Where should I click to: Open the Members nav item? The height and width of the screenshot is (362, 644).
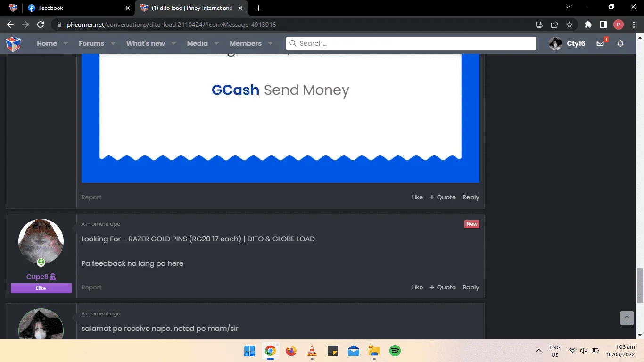click(x=246, y=43)
